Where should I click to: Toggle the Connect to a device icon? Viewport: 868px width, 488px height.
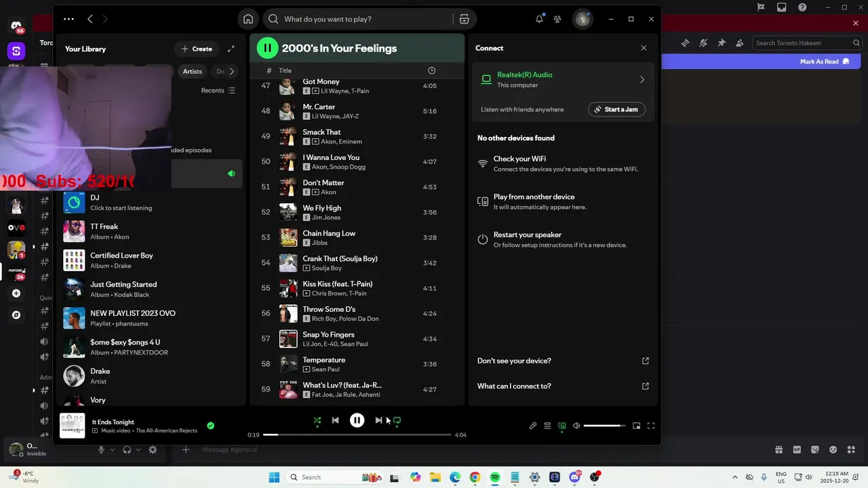pos(561,426)
